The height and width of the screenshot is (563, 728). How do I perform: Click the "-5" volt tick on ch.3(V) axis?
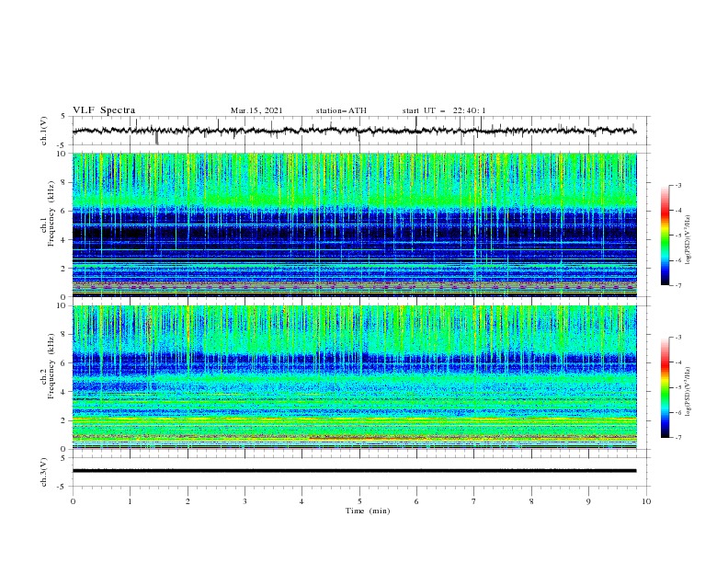tap(62, 487)
